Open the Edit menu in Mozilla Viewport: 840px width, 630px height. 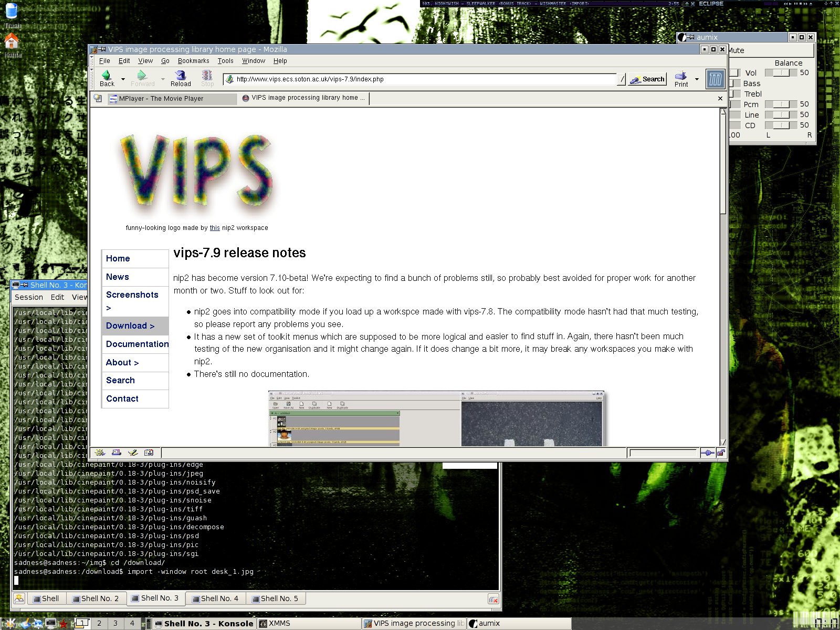coord(124,61)
